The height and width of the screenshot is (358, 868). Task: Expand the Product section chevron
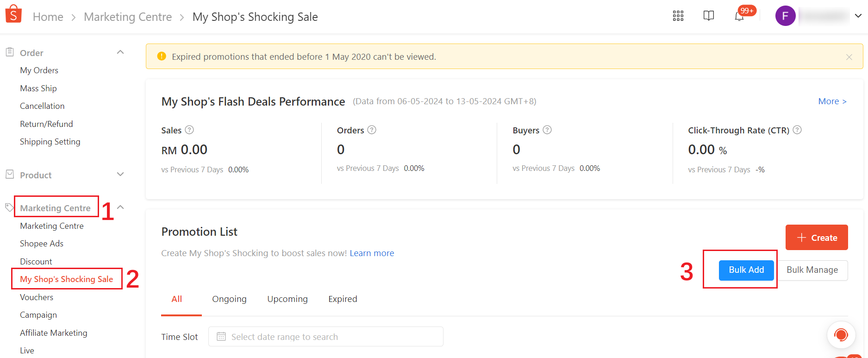tap(120, 174)
